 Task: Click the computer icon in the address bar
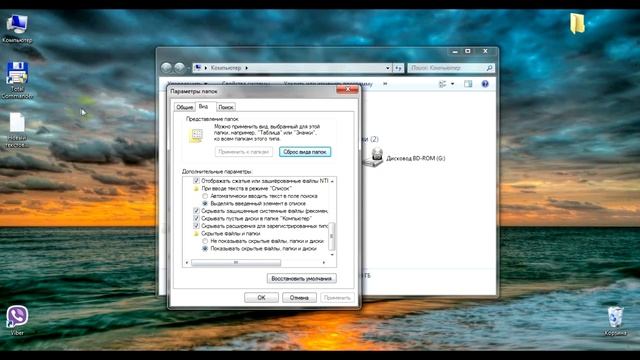pyautogui.click(x=198, y=68)
